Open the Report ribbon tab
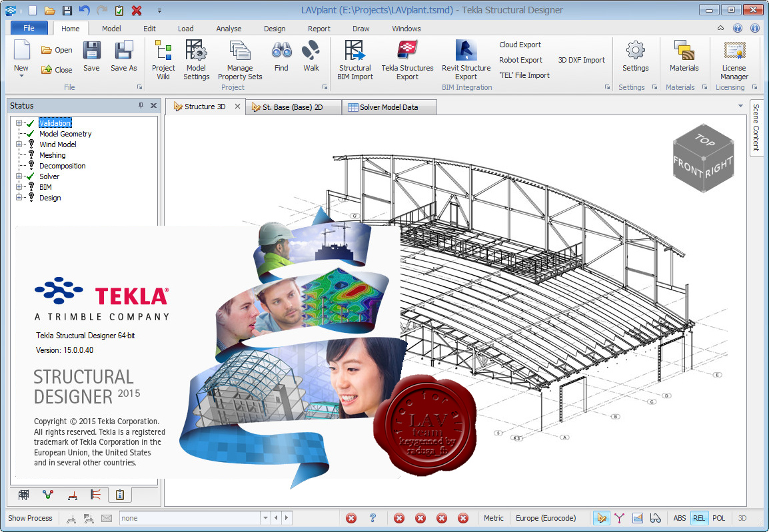769x532 pixels. tap(319, 29)
